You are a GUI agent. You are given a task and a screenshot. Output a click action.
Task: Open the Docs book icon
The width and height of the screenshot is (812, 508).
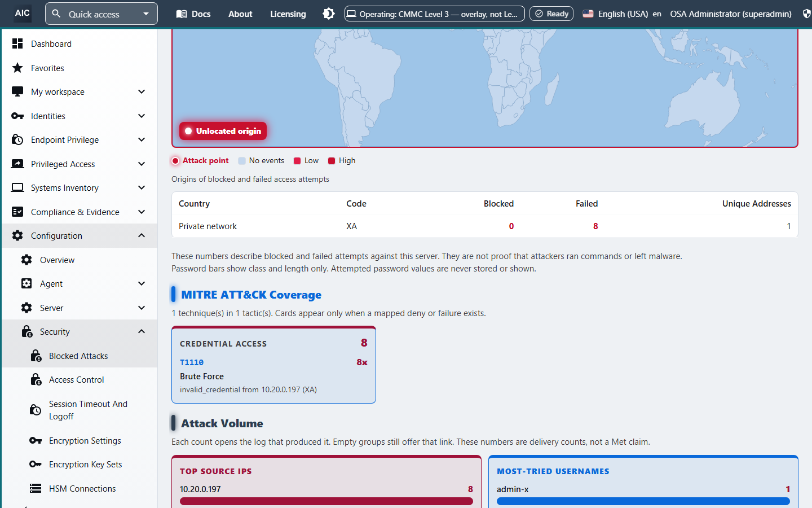[x=182, y=14]
